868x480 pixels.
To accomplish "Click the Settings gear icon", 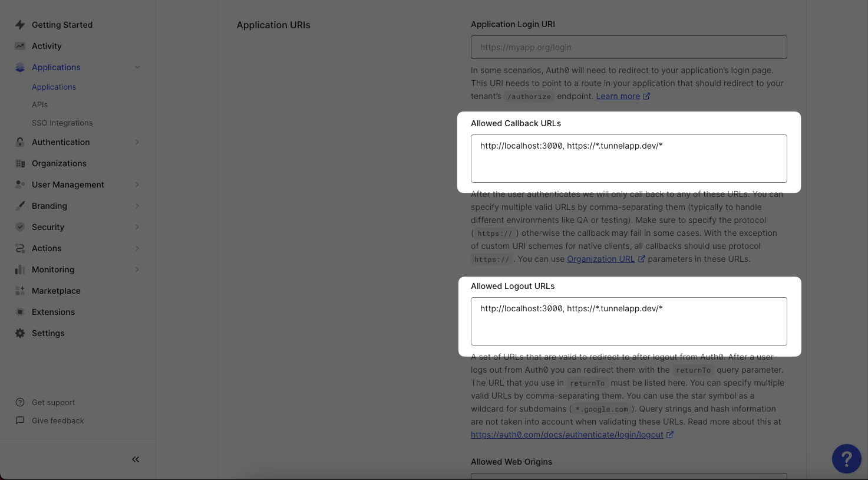I will 20,333.
